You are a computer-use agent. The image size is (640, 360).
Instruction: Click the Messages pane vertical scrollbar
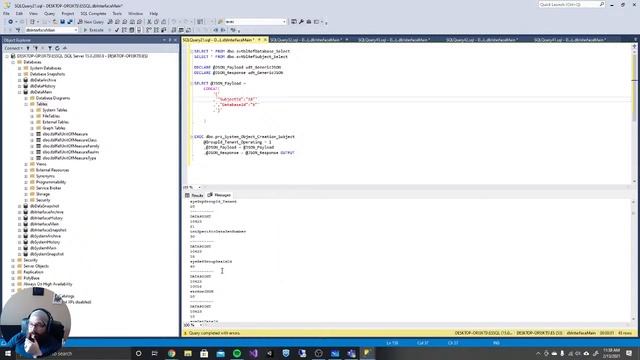634,260
